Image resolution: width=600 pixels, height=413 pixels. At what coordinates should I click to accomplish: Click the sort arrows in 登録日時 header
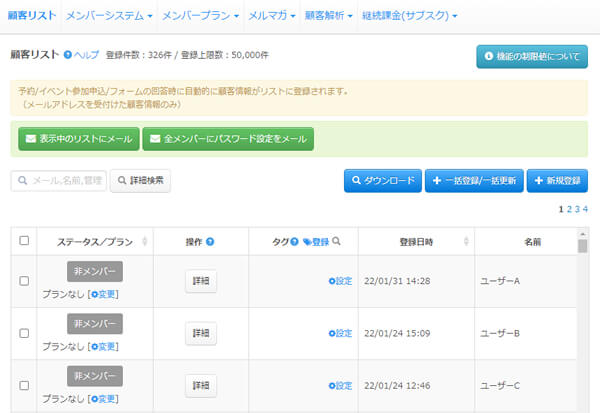pyautogui.click(x=464, y=242)
